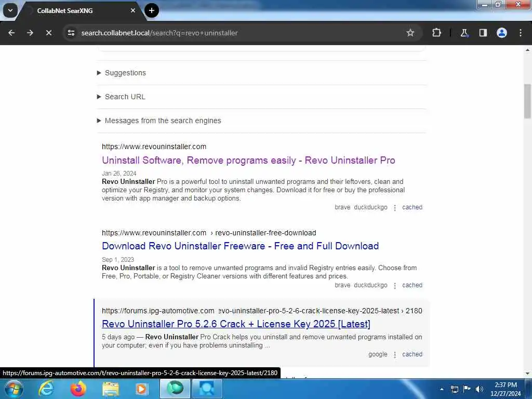Click revo-uninstaller-free-download URL of second result
This screenshot has height=399, width=532.
[x=265, y=233]
